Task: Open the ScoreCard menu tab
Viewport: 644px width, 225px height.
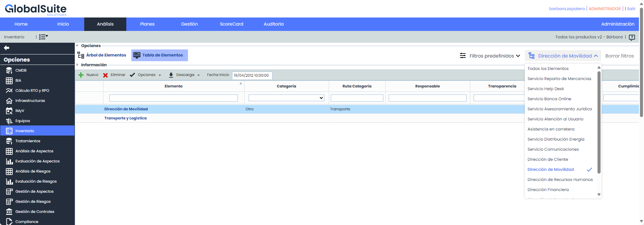Action: (231, 24)
